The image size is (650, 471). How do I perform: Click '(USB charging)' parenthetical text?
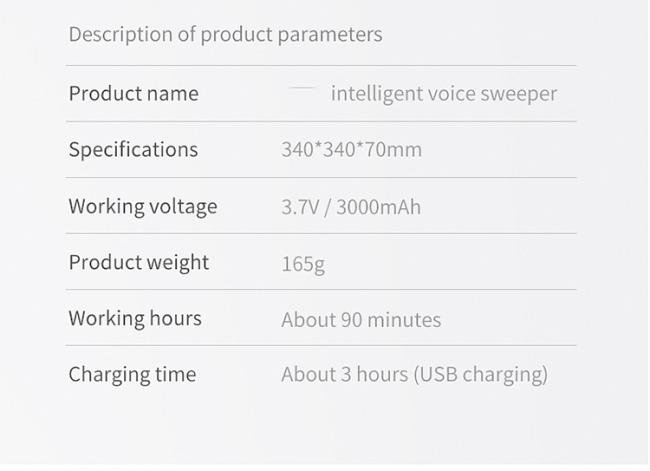481,375
